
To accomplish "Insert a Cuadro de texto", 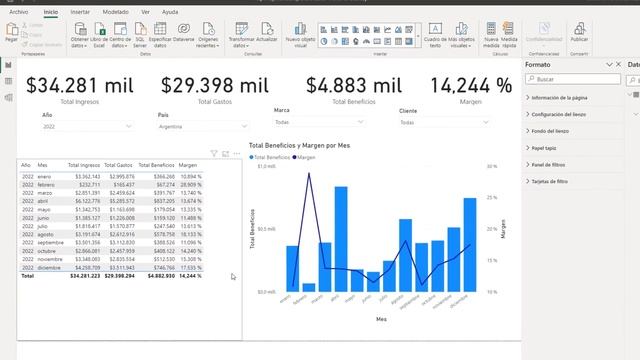I will (x=435, y=35).
